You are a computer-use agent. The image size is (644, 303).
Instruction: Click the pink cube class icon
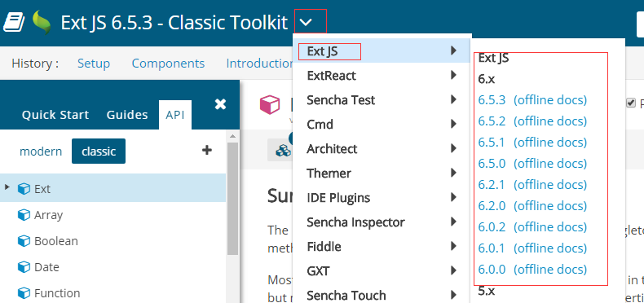point(270,105)
